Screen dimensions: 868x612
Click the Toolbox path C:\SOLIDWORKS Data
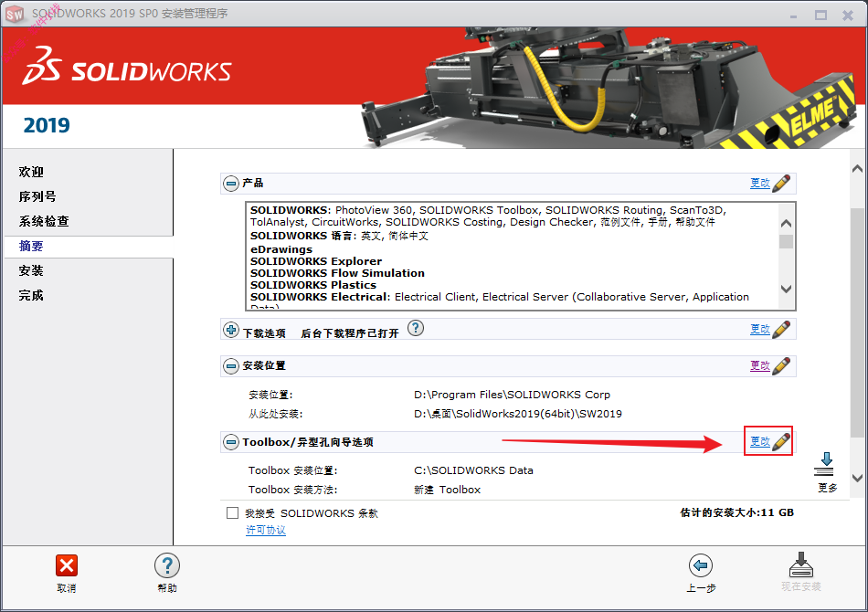(473, 470)
